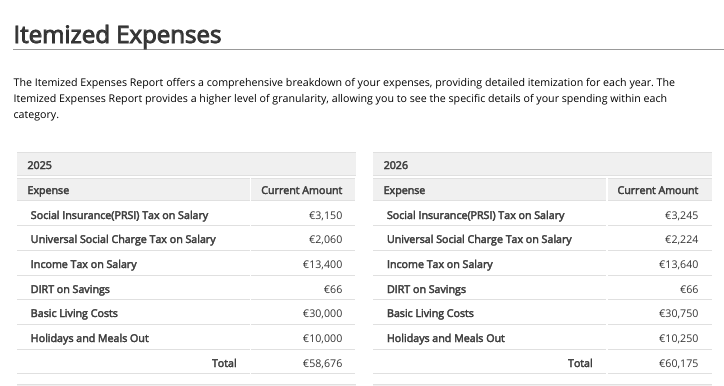Click the 2025 Expense column header
This screenshot has width=724, height=386.
133,190
